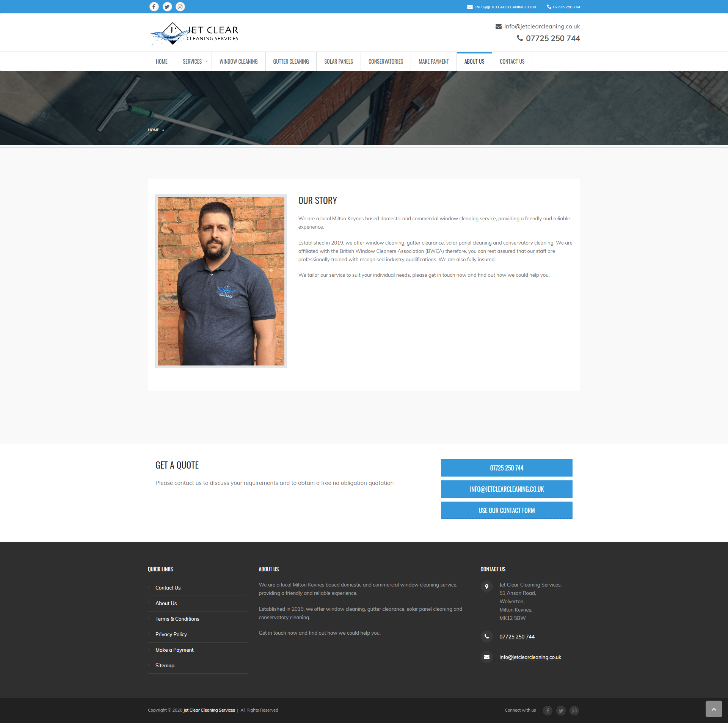
Task: Select Make Payment in navigation
Action: [433, 61]
